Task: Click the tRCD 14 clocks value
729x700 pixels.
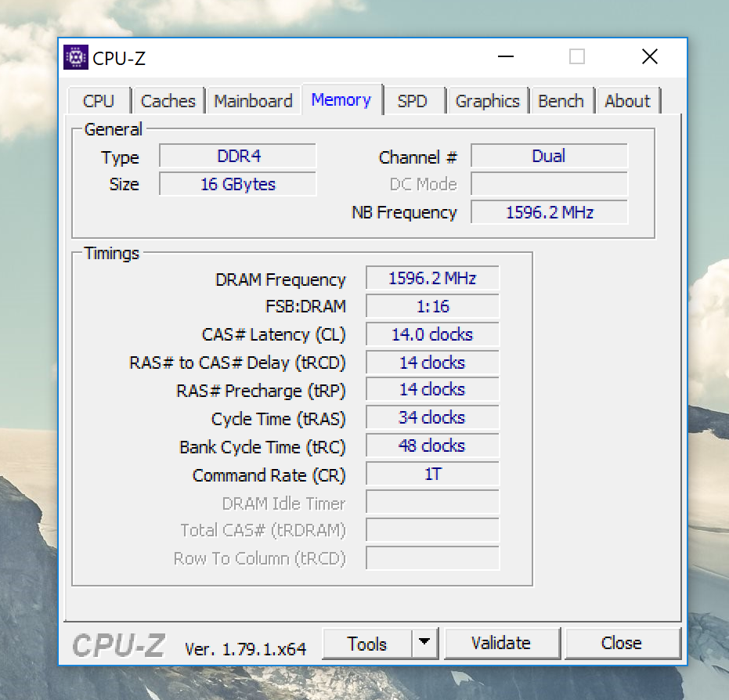Action: point(432,363)
